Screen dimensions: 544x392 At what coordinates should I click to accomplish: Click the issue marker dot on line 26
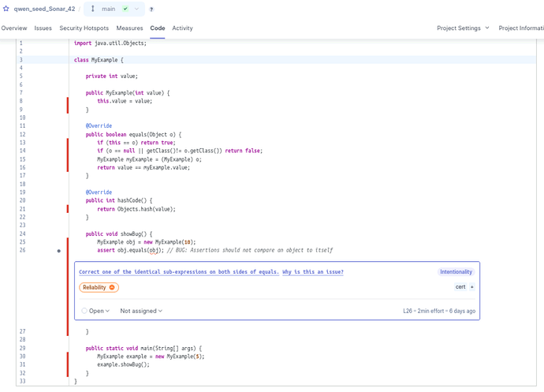(59, 251)
